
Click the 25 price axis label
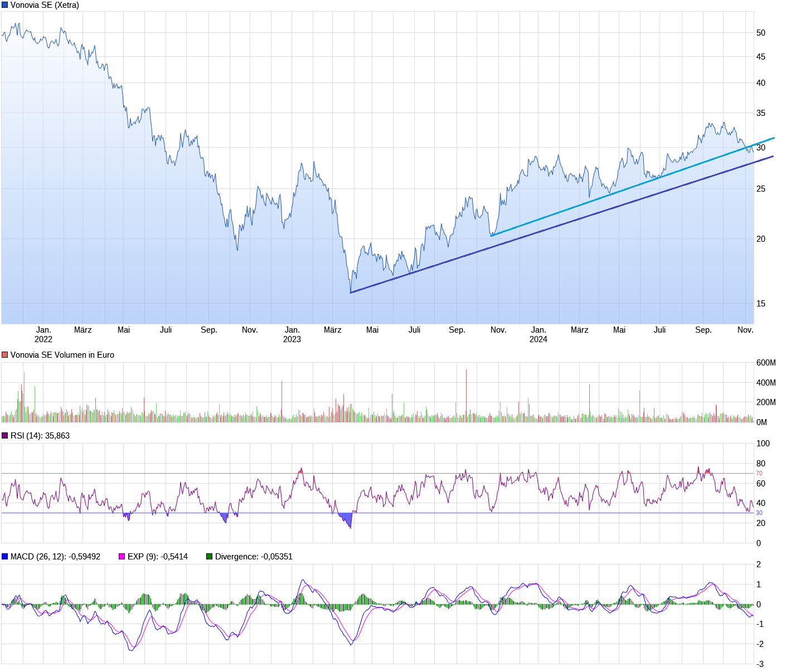click(x=761, y=189)
